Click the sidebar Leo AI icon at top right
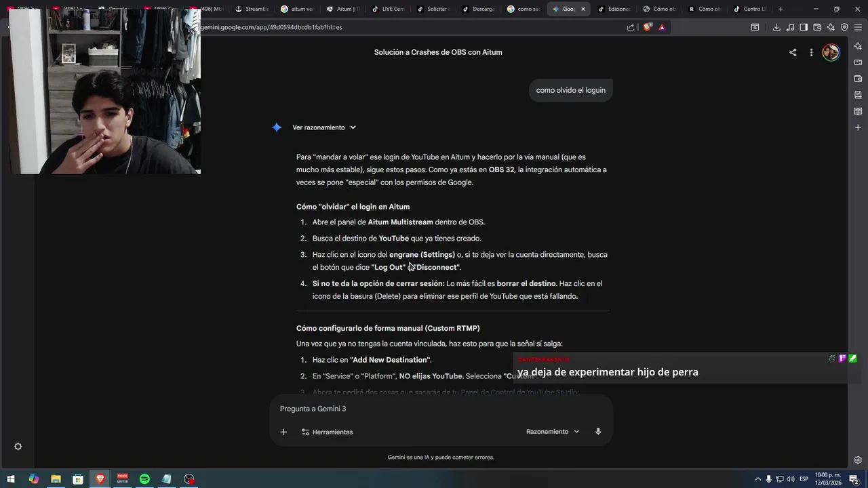Screen dimensions: 868x488 (x=858, y=46)
